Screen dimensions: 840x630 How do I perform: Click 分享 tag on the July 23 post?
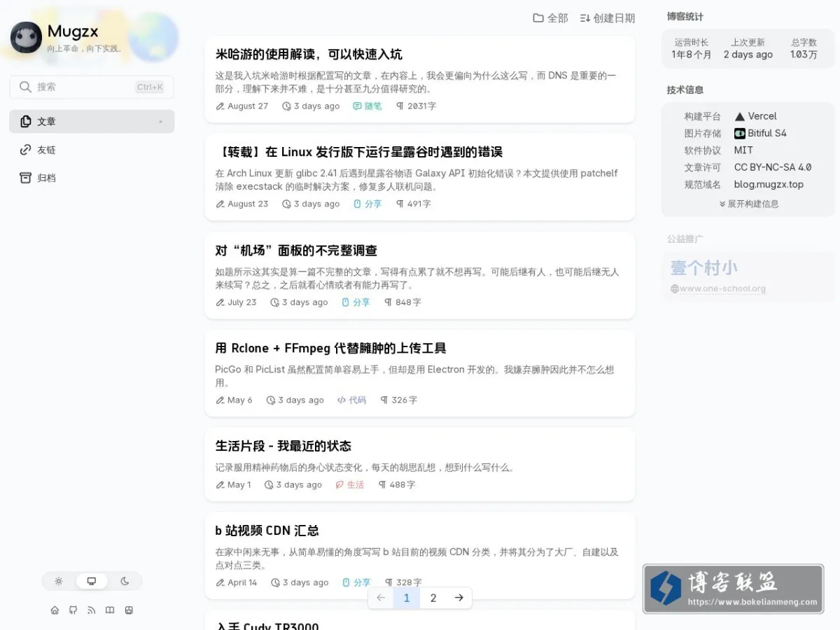355,302
